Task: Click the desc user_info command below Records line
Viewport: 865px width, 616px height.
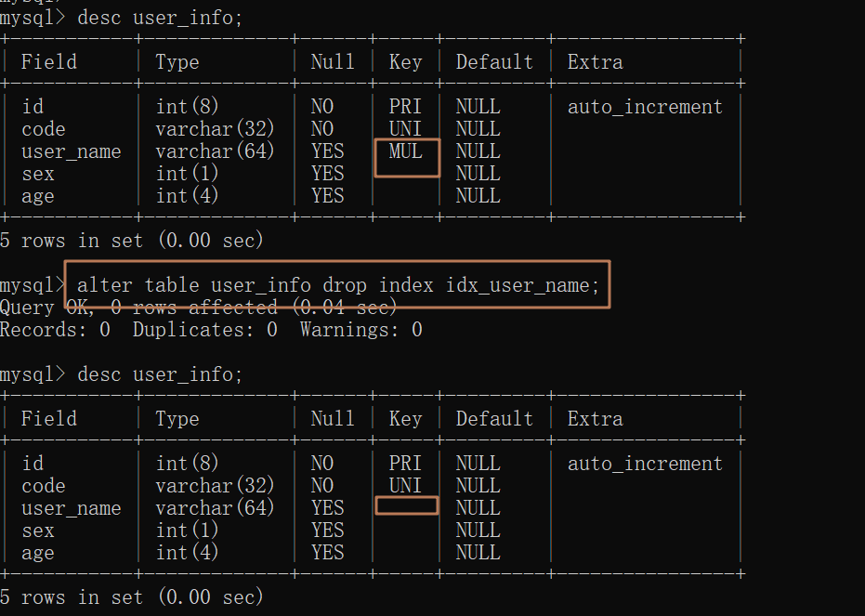Action: pyautogui.click(x=160, y=374)
